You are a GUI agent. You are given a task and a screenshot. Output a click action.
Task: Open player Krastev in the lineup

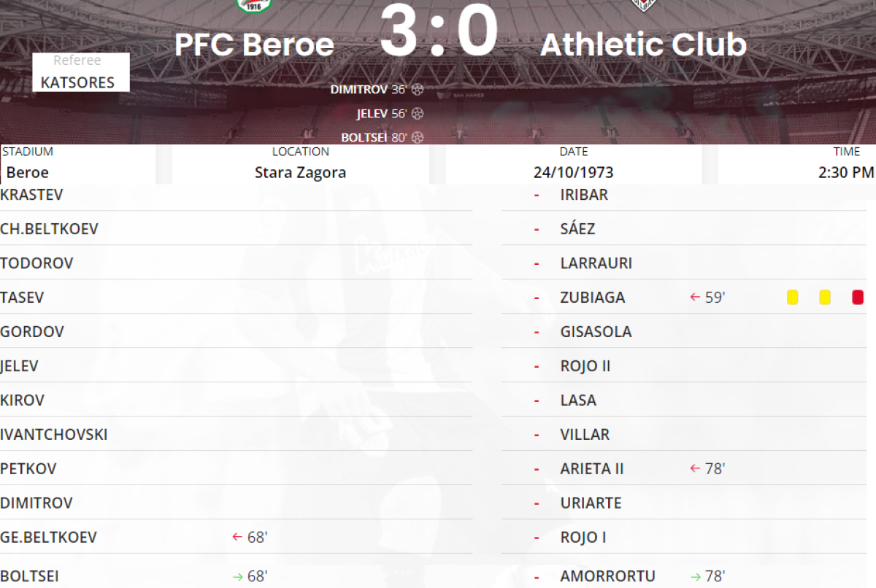tap(31, 195)
